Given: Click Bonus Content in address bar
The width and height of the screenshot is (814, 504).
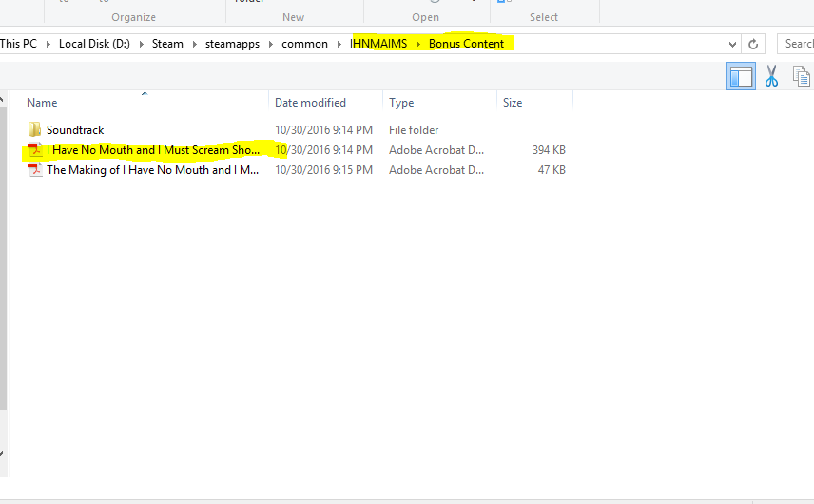Looking at the screenshot, I should [x=466, y=44].
